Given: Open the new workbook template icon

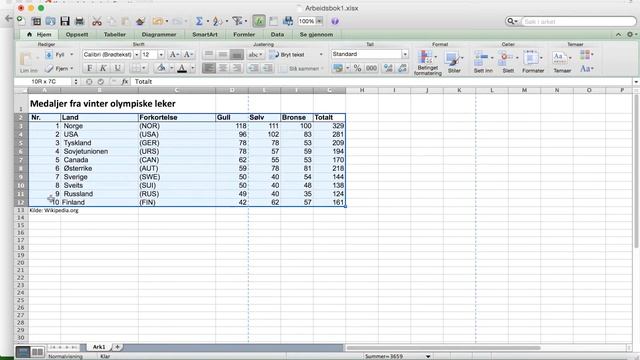Looking at the screenshot, I should 36,21.
